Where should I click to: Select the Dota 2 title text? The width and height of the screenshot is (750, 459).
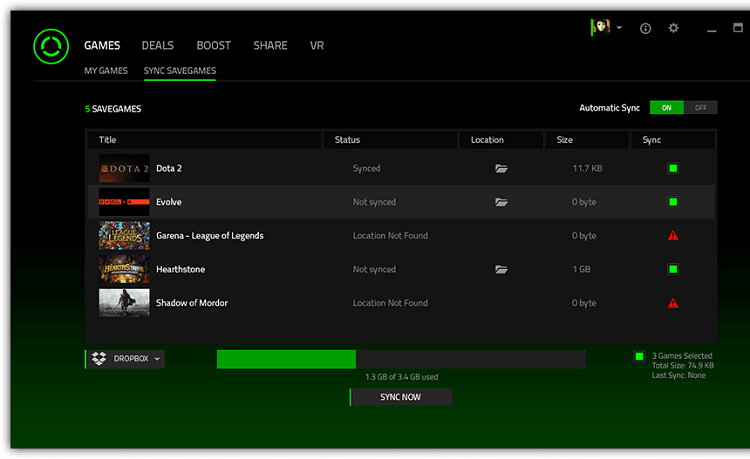[169, 168]
